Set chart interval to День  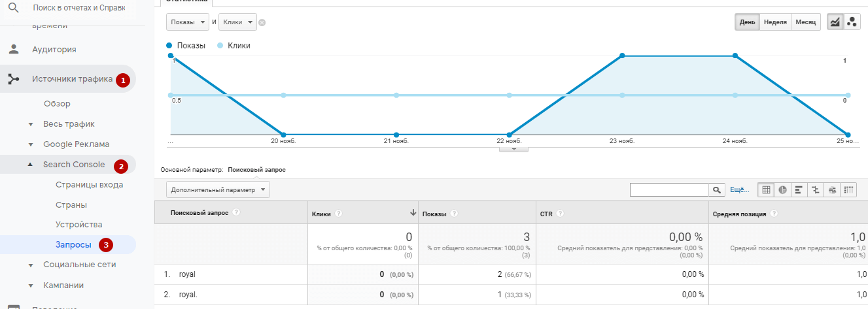click(x=748, y=22)
